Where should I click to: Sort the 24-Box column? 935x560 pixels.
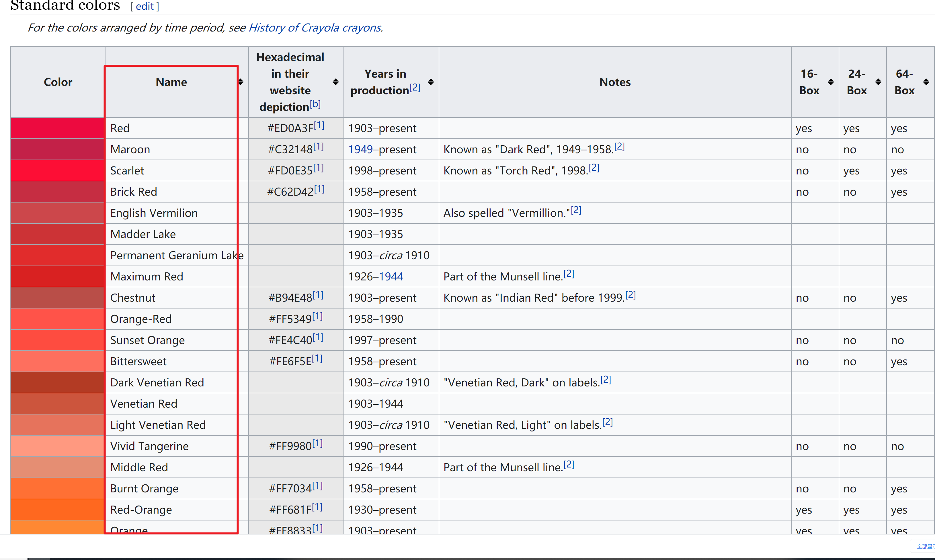(878, 82)
